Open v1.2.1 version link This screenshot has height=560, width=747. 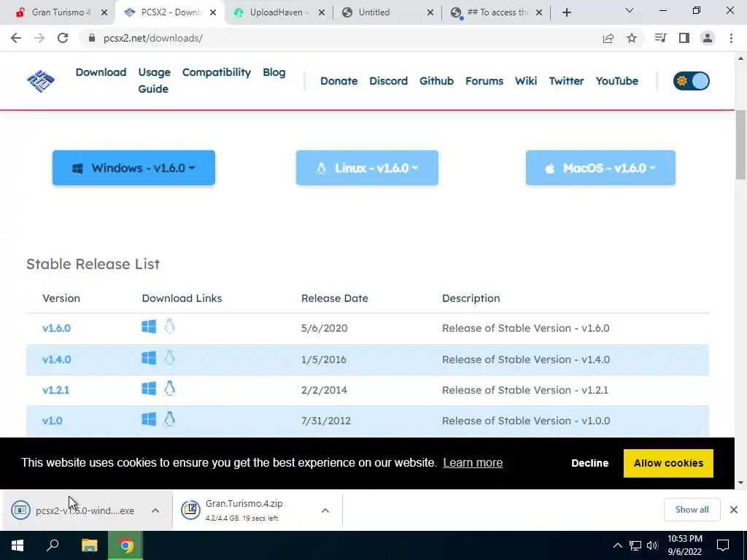(55, 390)
